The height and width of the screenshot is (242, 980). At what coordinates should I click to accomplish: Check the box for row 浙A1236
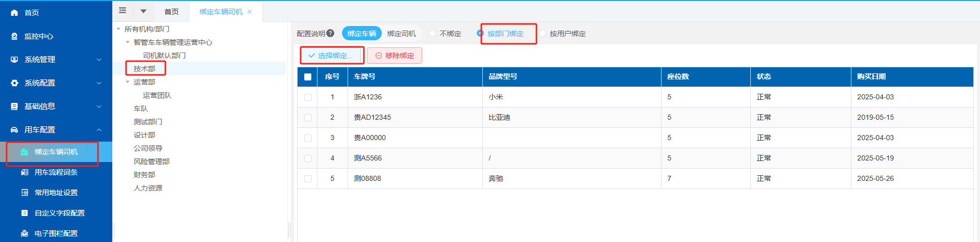tap(308, 97)
